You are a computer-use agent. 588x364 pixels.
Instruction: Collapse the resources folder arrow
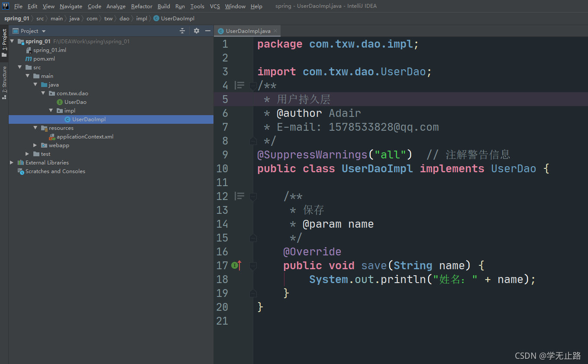click(36, 128)
